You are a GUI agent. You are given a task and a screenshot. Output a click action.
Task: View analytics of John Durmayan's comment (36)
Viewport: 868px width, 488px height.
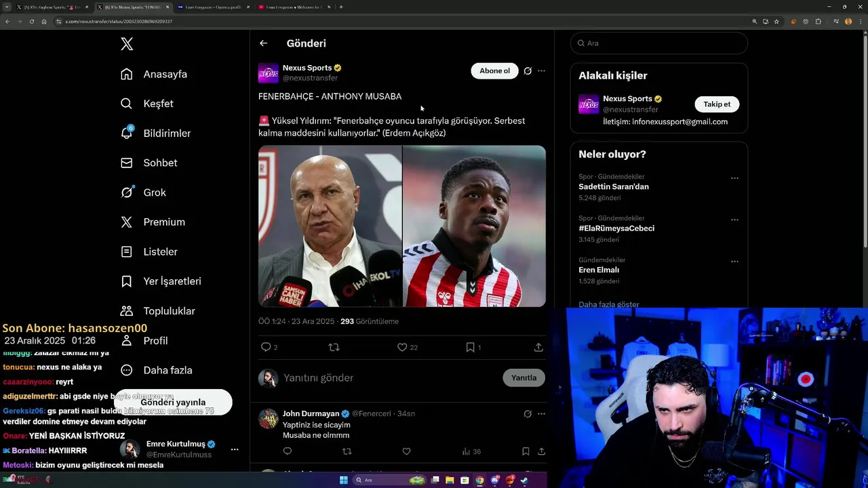(x=471, y=451)
